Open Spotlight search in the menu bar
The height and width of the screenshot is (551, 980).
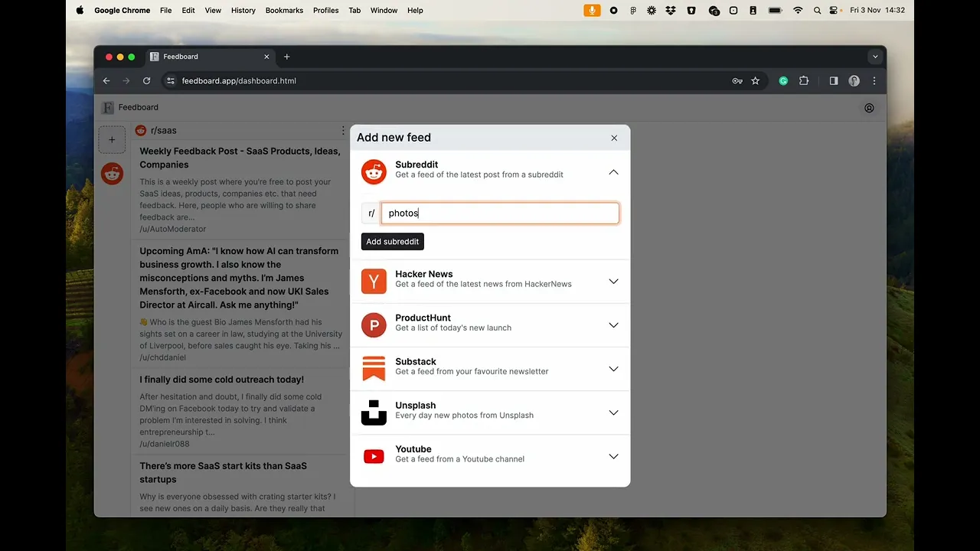point(818,10)
